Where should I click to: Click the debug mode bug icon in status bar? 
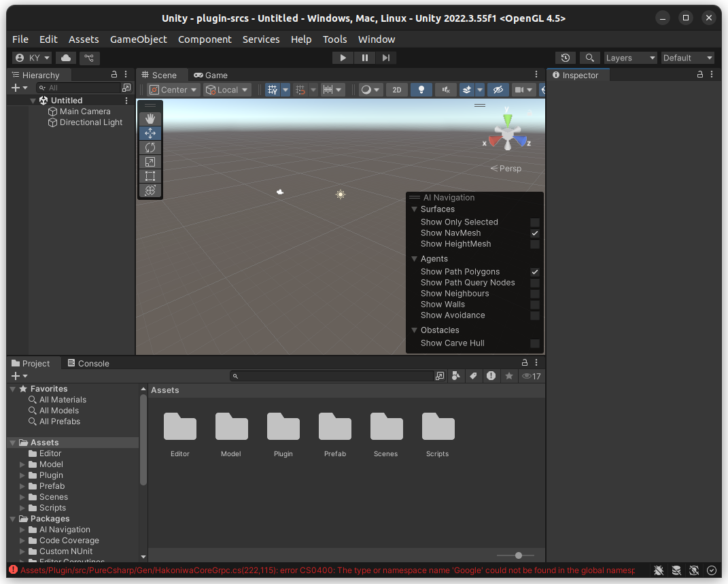point(659,570)
